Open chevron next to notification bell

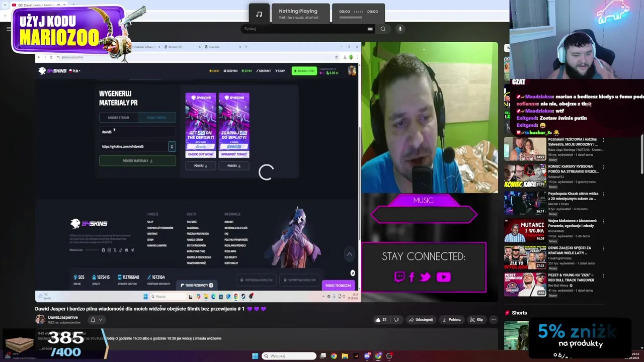click(x=101, y=320)
